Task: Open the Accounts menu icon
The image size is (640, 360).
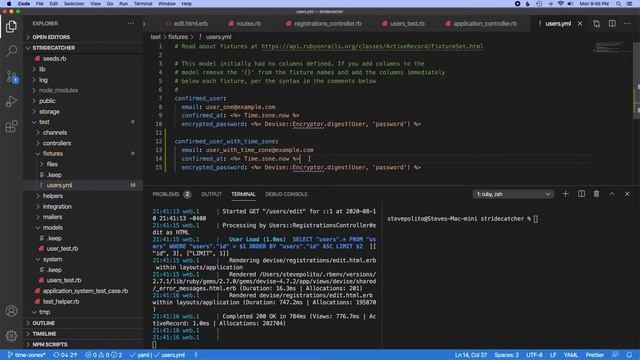Action: click(11, 311)
